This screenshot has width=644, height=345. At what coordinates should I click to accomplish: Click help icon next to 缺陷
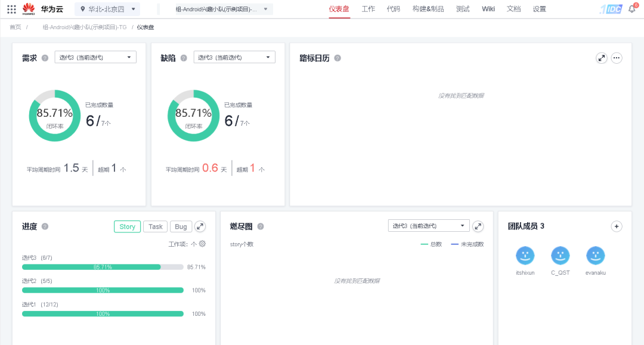[184, 58]
